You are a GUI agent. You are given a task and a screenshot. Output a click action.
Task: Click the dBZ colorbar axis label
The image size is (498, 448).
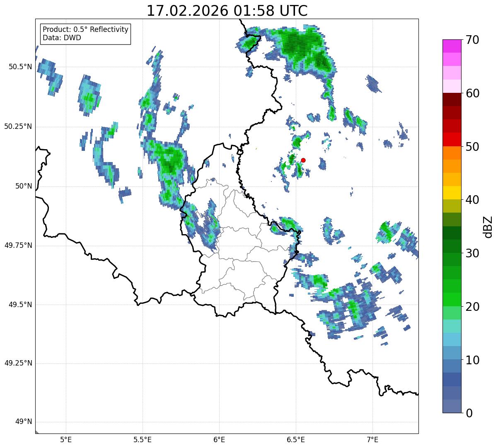coord(488,226)
